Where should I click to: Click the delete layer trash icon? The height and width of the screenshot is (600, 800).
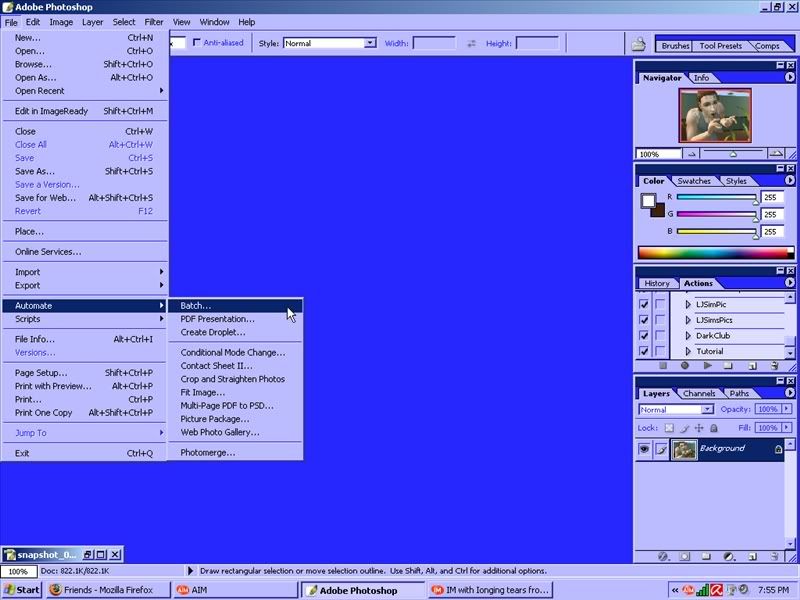pos(774,556)
